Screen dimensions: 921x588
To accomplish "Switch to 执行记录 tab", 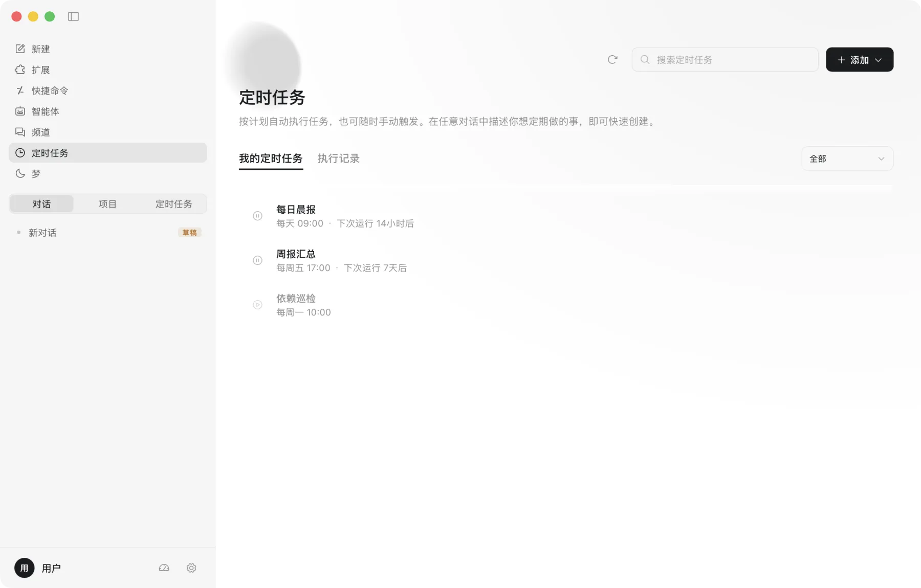I will [x=338, y=159].
